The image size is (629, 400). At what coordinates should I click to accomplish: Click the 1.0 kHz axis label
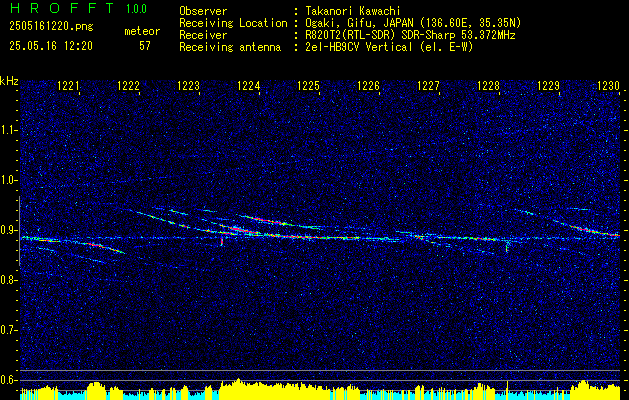coord(7,181)
